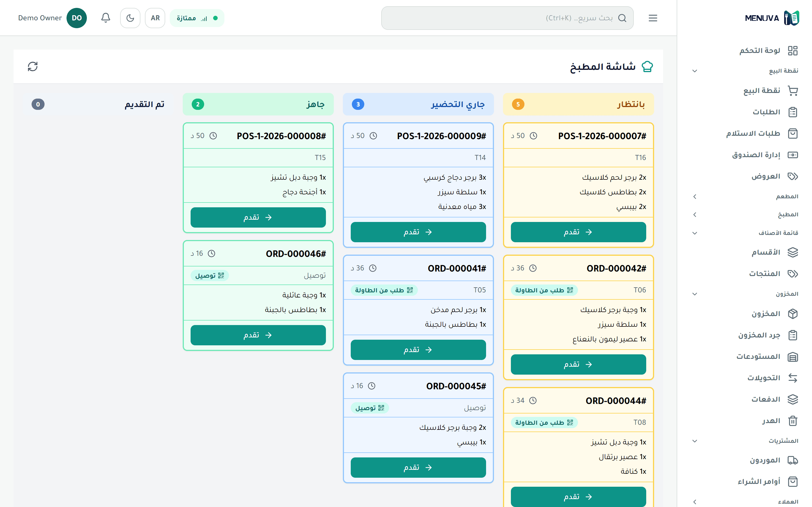Click the ممتازة connection status indicator
Viewport: 812px width, 507px height.
(x=197, y=18)
